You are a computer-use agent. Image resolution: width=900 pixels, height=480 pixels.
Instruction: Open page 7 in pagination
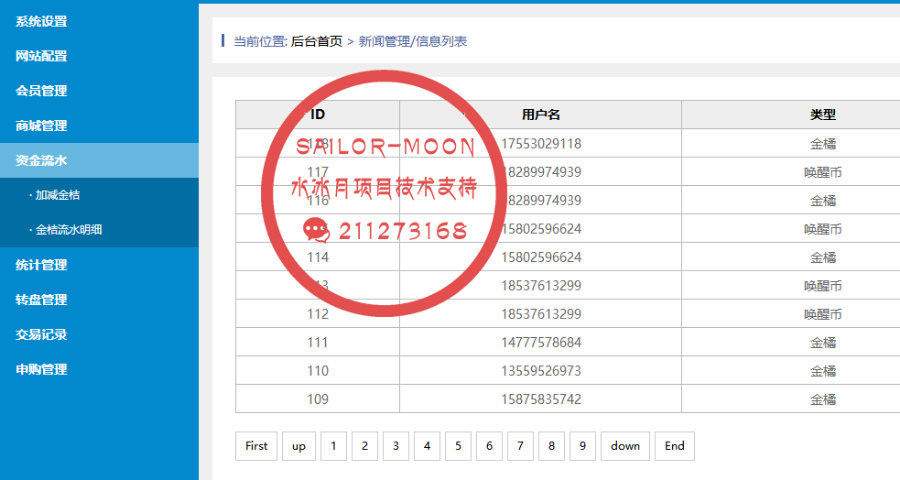pos(520,446)
